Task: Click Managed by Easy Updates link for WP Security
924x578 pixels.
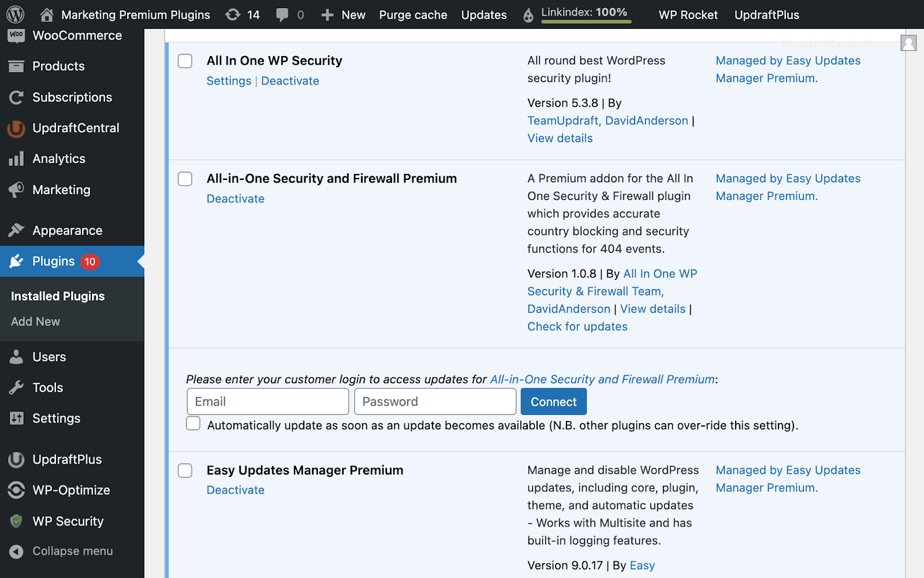Action: pos(788,69)
